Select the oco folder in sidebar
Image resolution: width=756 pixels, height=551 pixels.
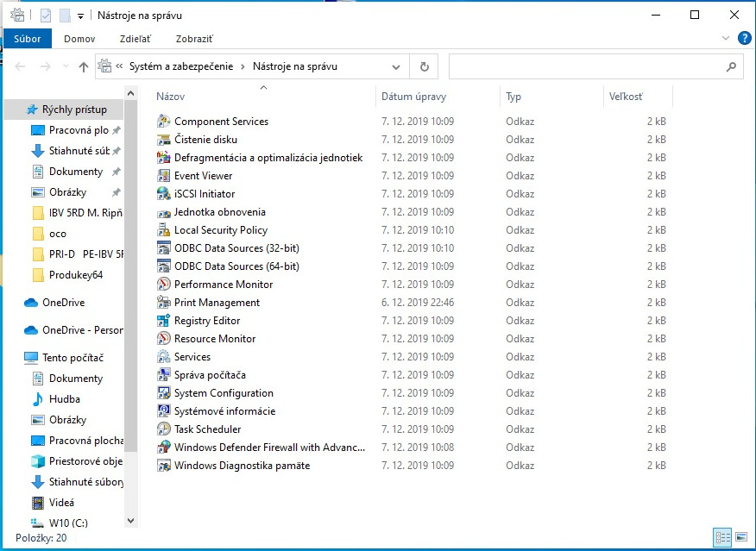[57, 234]
